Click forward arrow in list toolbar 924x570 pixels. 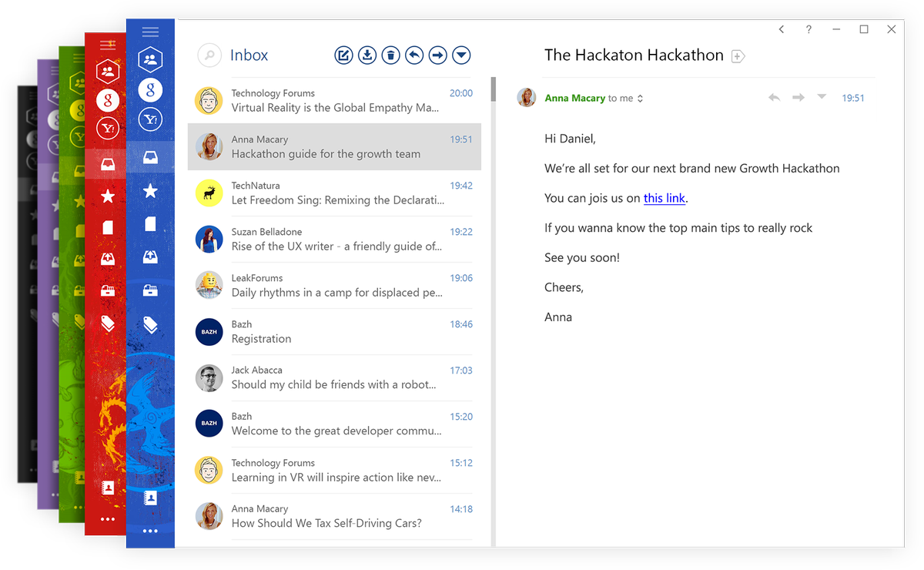tap(437, 55)
